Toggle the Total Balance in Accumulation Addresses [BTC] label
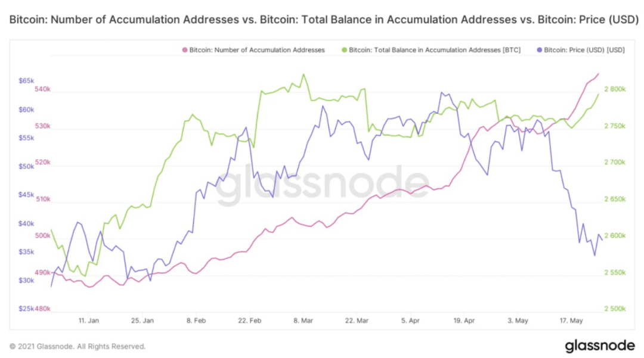 435,50
